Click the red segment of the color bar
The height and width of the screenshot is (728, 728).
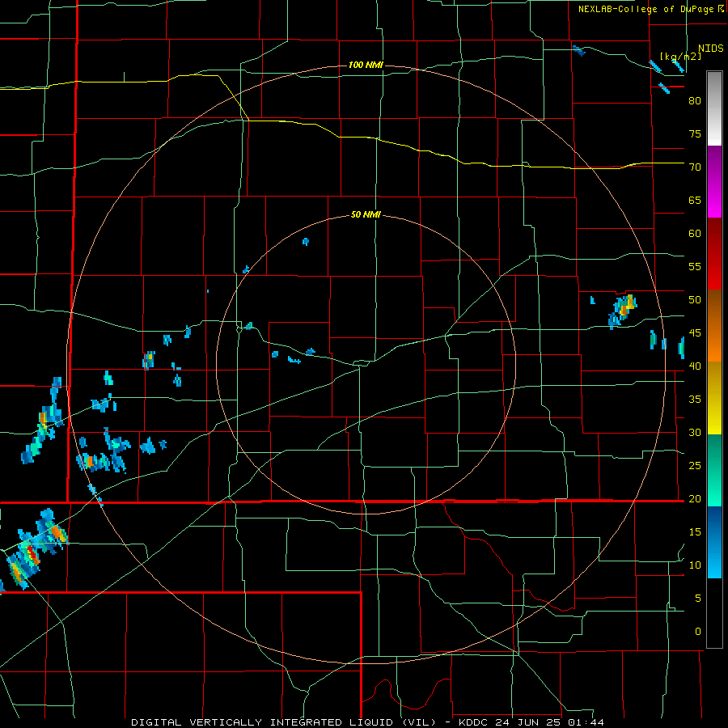[715, 254]
